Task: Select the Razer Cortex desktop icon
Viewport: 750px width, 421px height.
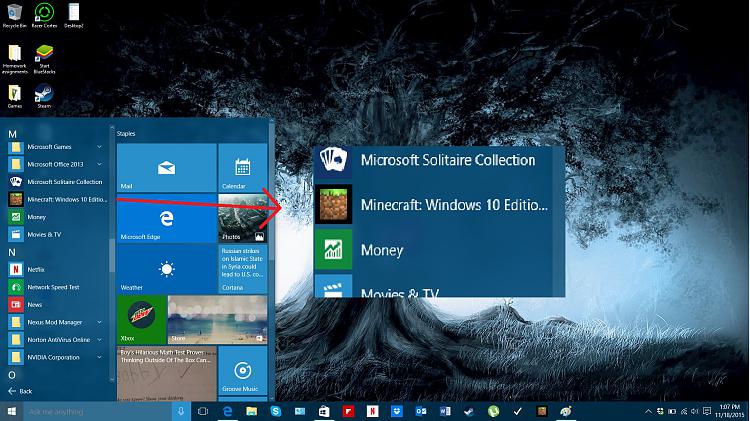Action: (44, 16)
